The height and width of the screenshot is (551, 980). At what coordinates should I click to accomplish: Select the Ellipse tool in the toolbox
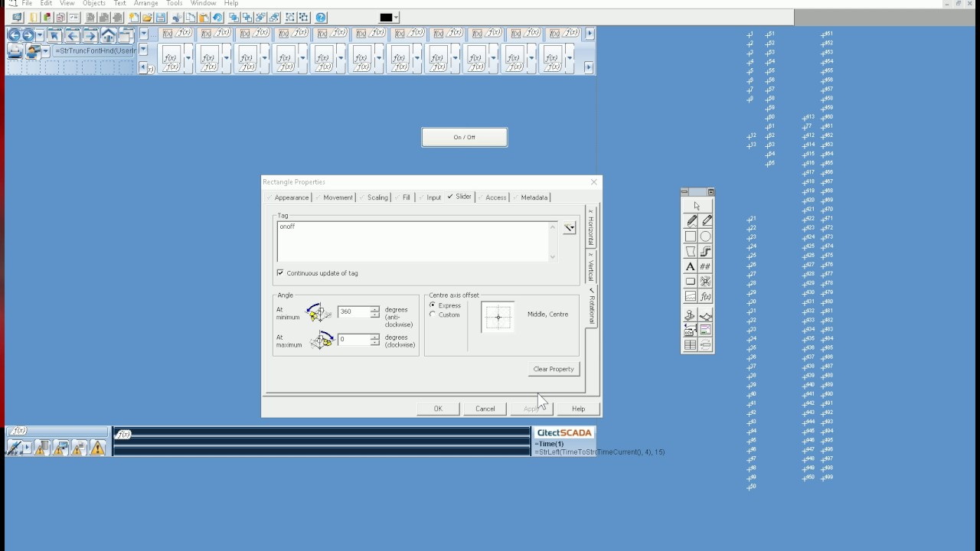pos(705,236)
